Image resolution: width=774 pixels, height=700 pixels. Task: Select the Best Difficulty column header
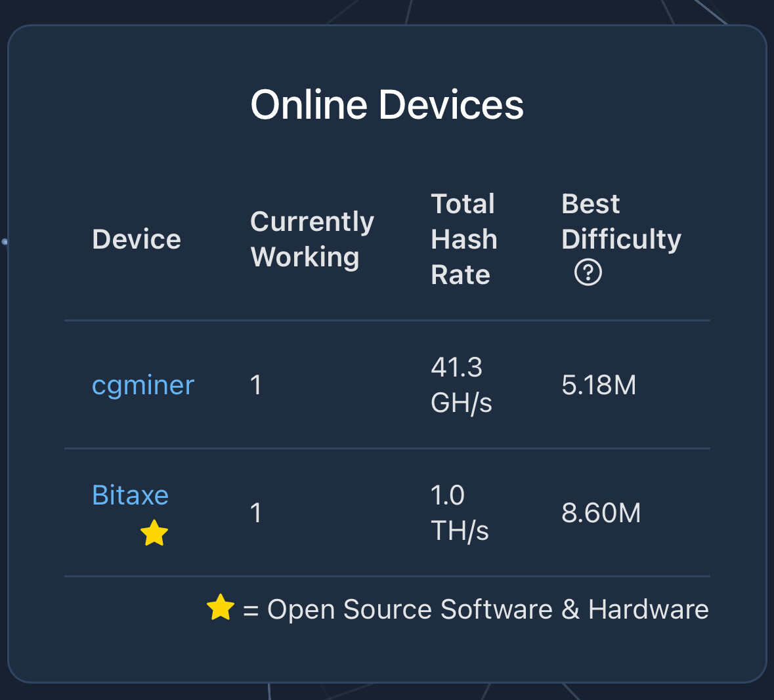tap(621, 223)
